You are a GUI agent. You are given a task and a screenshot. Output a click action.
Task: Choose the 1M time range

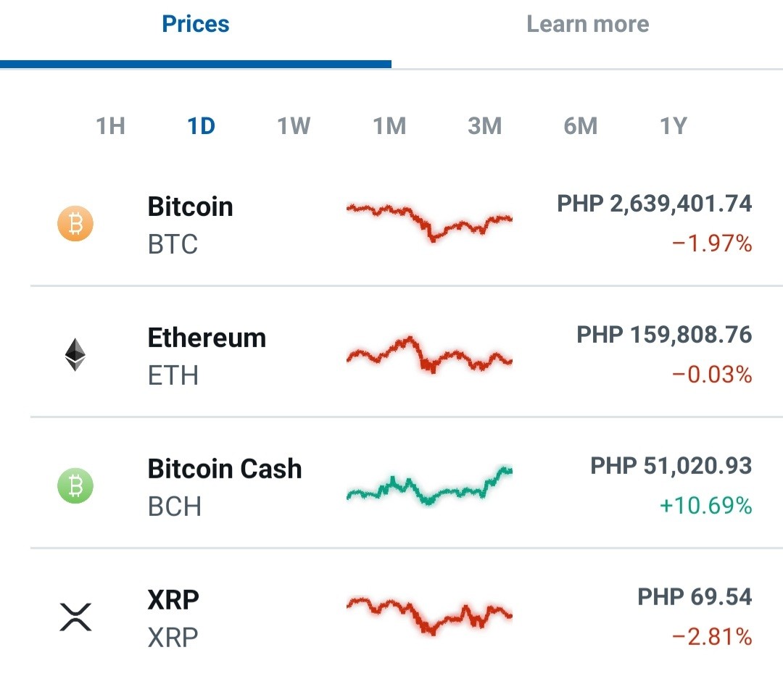389,126
